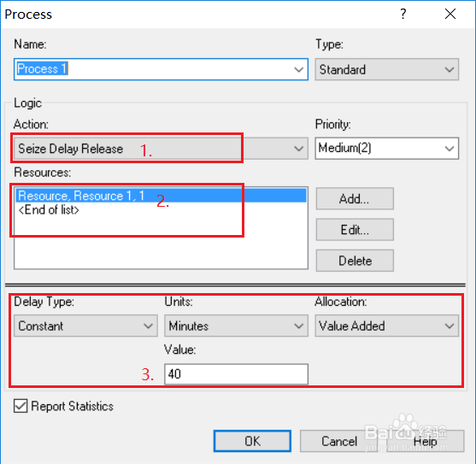Open the Name dropdown arrow
This screenshot has width=476, height=464.
coord(299,69)
